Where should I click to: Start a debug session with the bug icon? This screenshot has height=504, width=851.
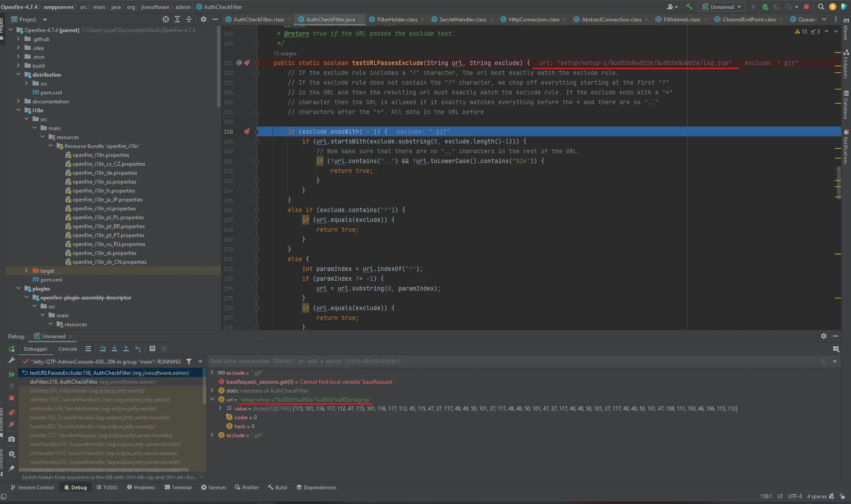[x=765, y=7]
